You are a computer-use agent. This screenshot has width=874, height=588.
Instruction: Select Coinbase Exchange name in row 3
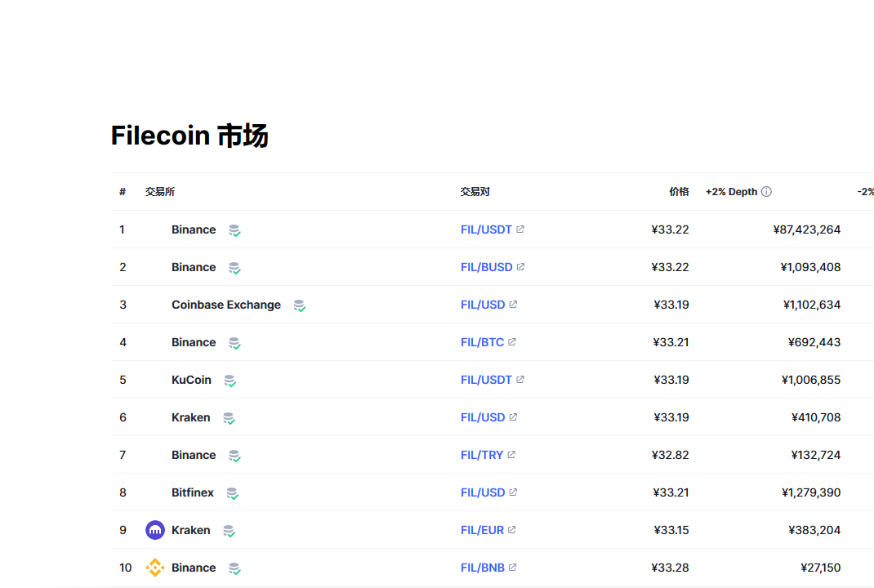(226, 305)
